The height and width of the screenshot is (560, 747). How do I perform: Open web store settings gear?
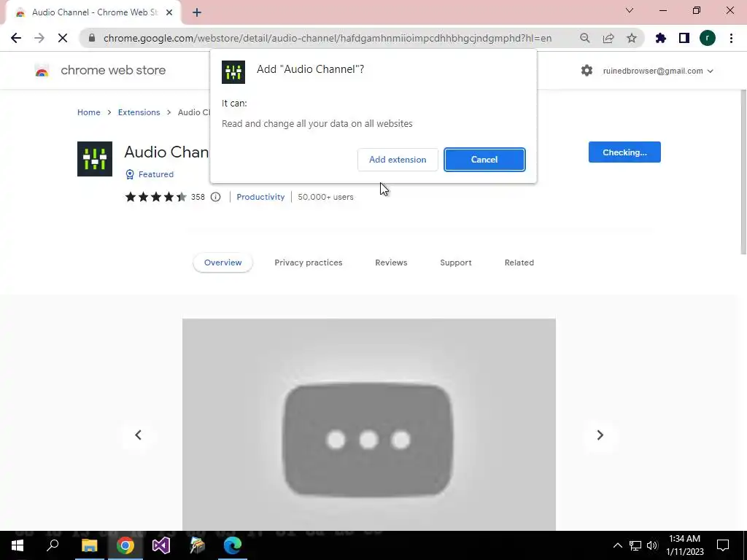pyautogui.click(x=587, y=71)
